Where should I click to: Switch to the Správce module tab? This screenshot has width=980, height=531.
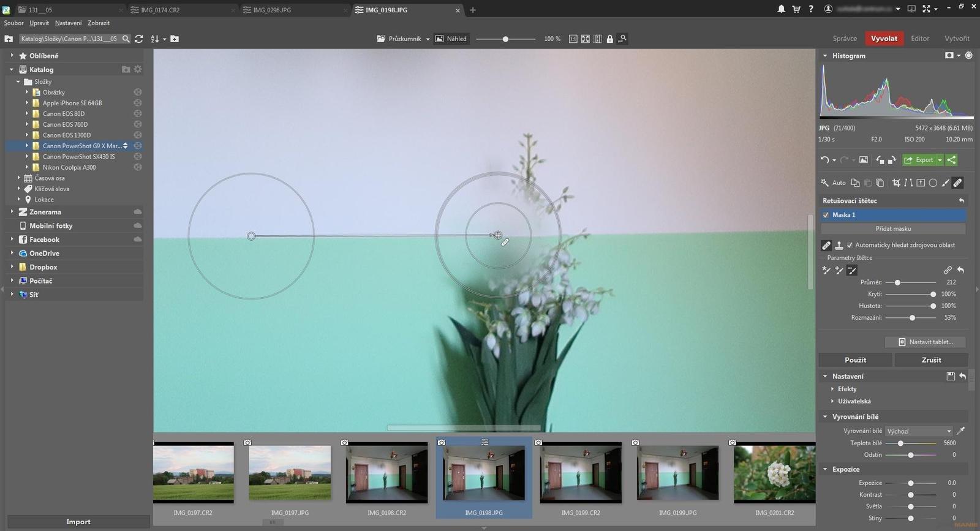coord(845,38)
